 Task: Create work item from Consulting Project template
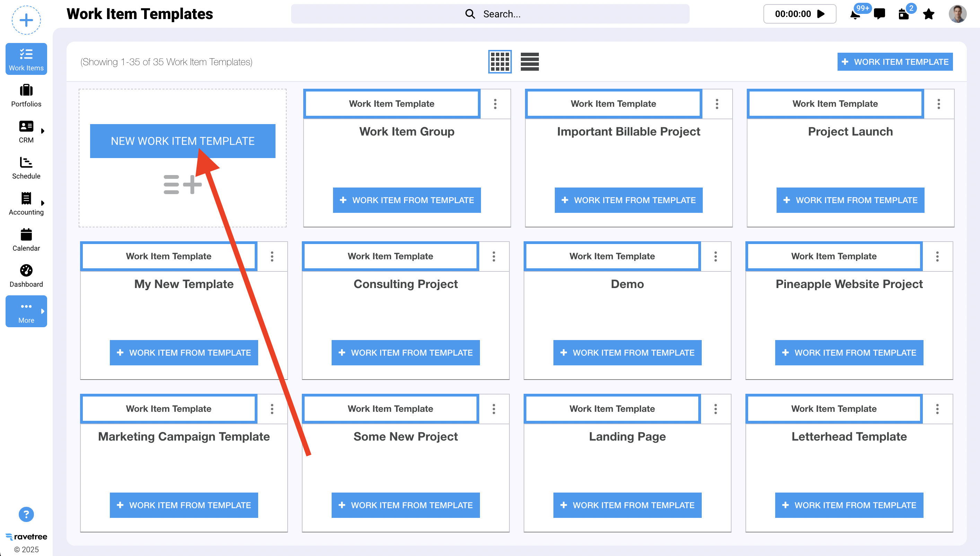click(x=405, y=353)
